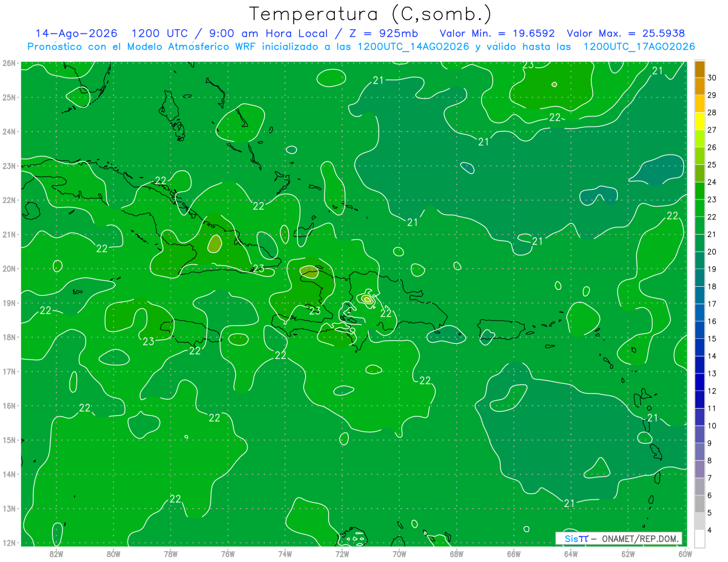This screenshot has height=562, width=728.
Task: Click the '16' label on the color legend
Action: coord(712,321)
